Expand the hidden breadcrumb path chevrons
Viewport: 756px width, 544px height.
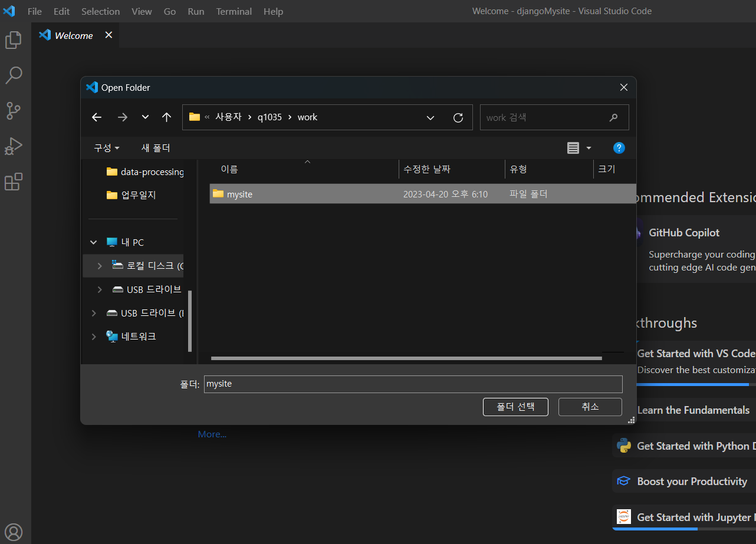pos(207,117)
